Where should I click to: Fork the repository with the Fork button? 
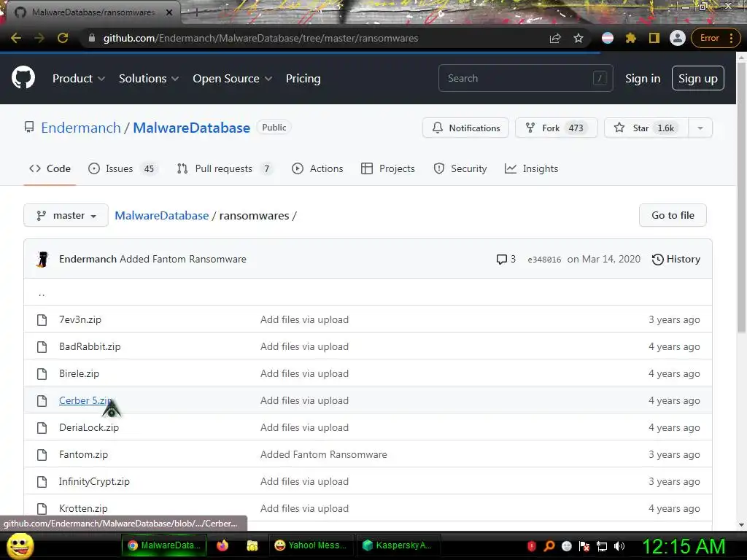[556, 128]
